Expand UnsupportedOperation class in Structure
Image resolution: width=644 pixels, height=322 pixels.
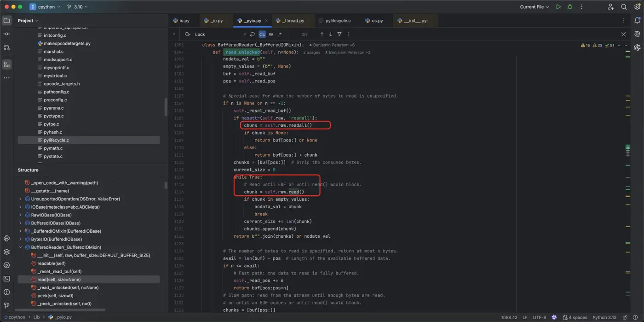coord(20,199)
